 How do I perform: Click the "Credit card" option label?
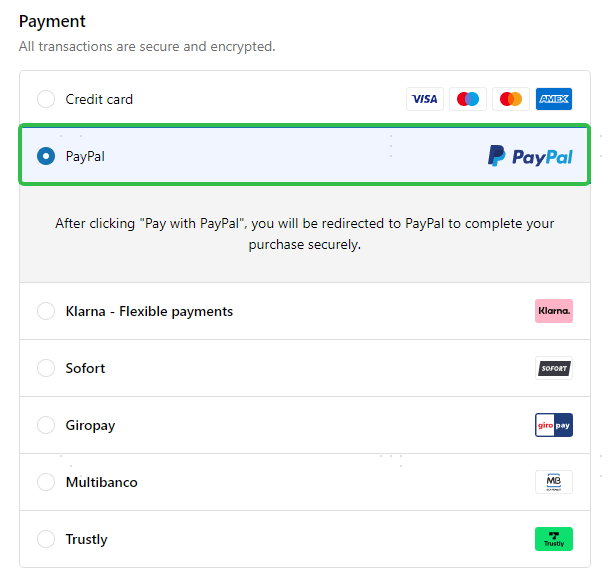[99, 99]
